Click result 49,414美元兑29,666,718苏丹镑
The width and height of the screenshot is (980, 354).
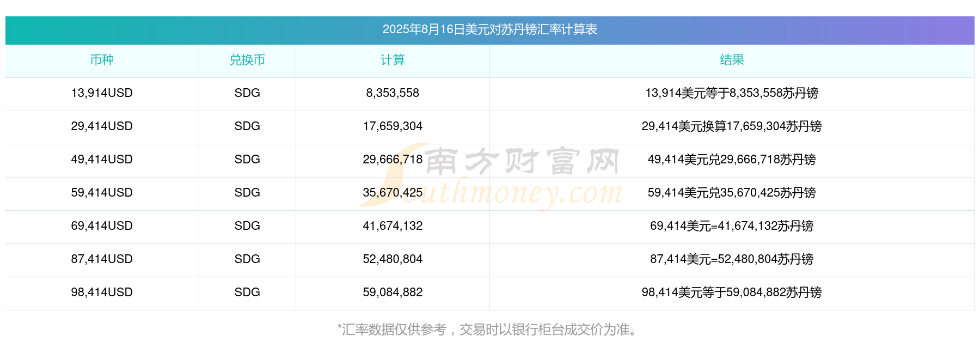point(732,160)
